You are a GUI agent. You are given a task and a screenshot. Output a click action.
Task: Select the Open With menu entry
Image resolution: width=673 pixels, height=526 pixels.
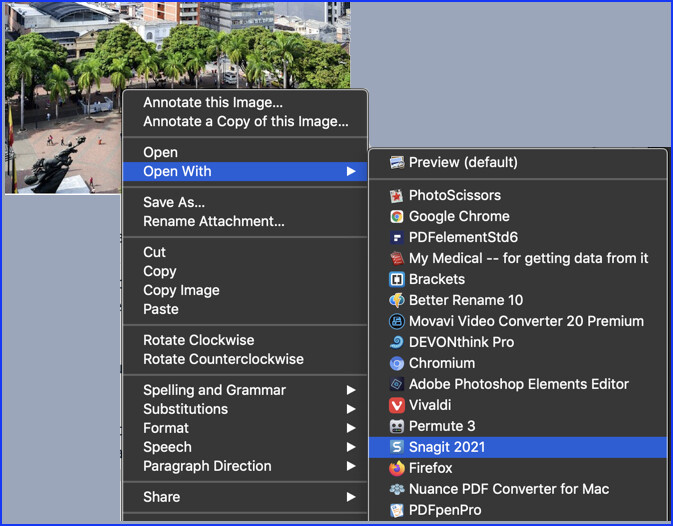coord(245,172)
